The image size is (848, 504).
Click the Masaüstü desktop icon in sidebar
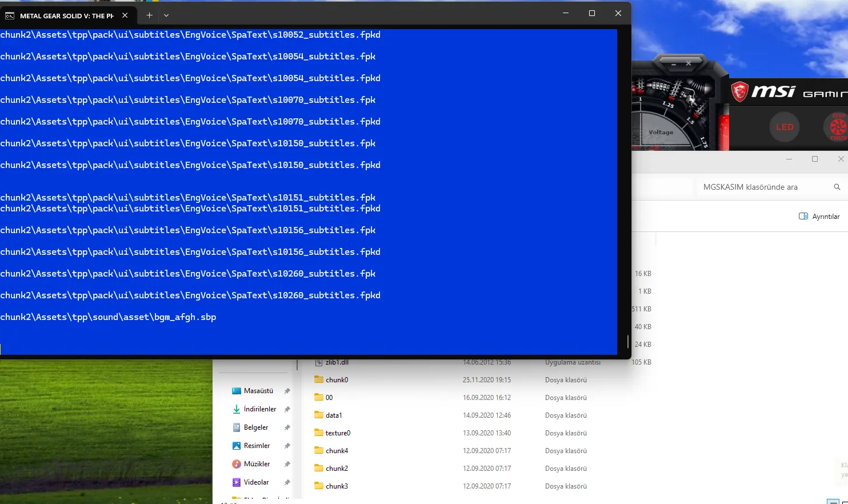(237, 391)
